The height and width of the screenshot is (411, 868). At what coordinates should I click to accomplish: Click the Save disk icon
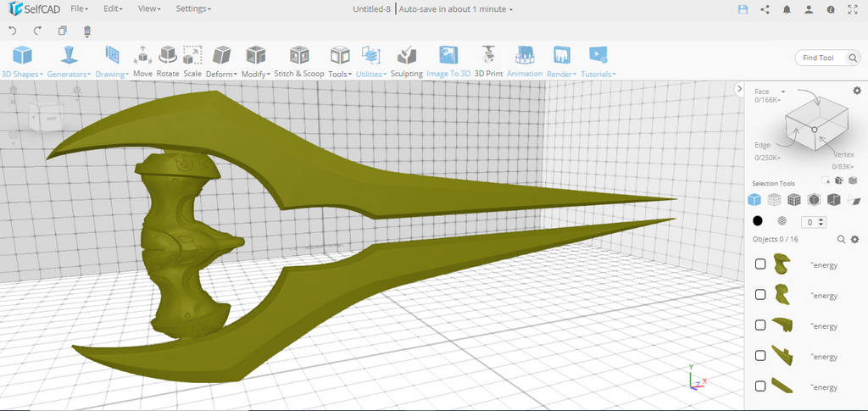(743, 9)
